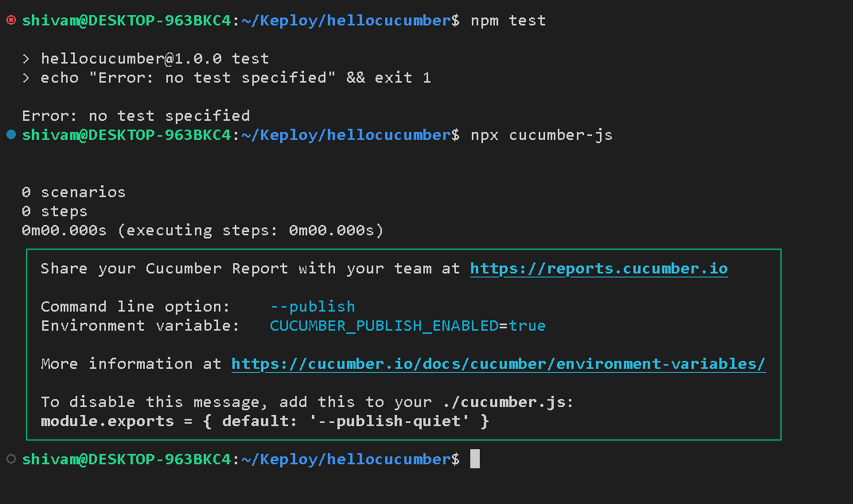Click the 'Error: no test specified' output line
853x504 pixels.
click(x=136, y=116)
